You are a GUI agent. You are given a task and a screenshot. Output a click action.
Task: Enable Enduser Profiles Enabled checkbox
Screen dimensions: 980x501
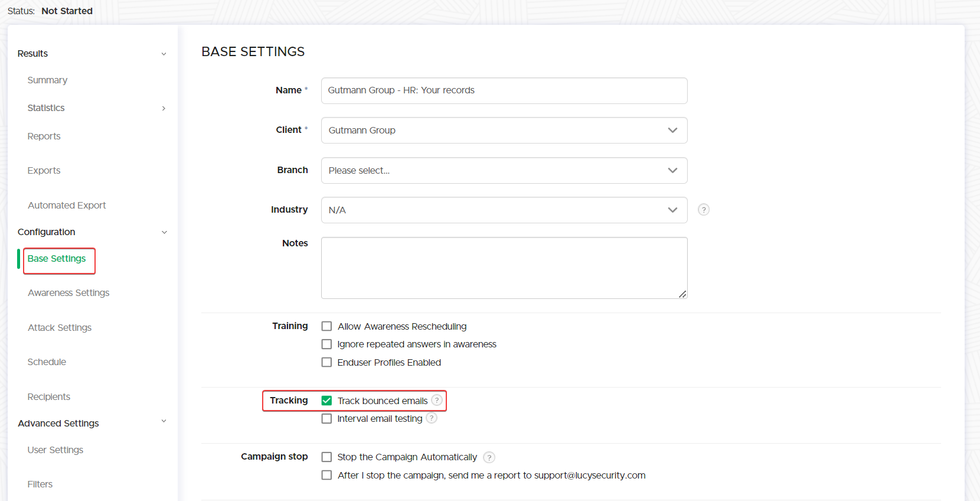click(x=326, y=363)
